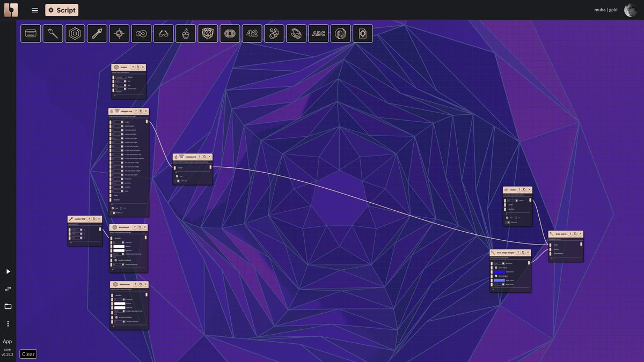This screenshot has height=362, width=644.
Task: Toggle enable shadows in the directional node linked to vector XYZ
Action: [116, 260]
